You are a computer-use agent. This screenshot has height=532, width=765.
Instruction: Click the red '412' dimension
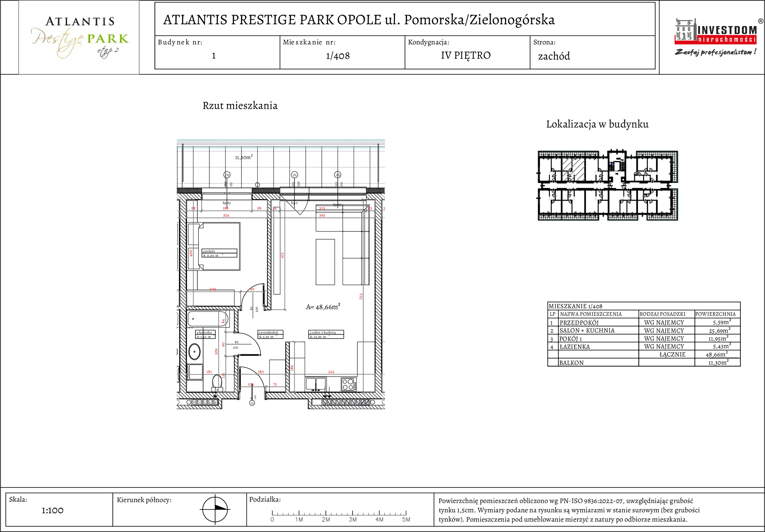tap(282, 255)
